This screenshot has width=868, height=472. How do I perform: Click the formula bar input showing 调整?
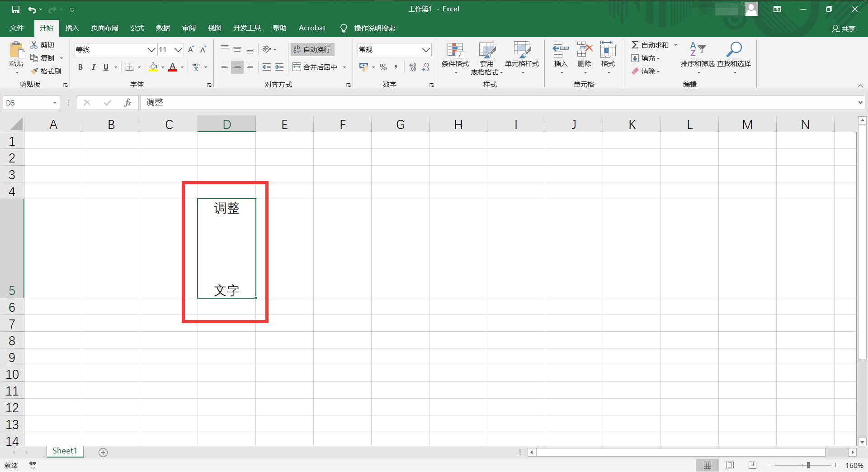[497, 103]
